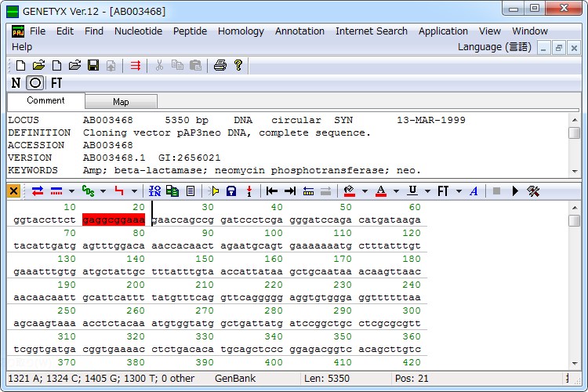Open the Homology menu
The height and width of the screenshot is (392, 588).
(x=241, y=31)
